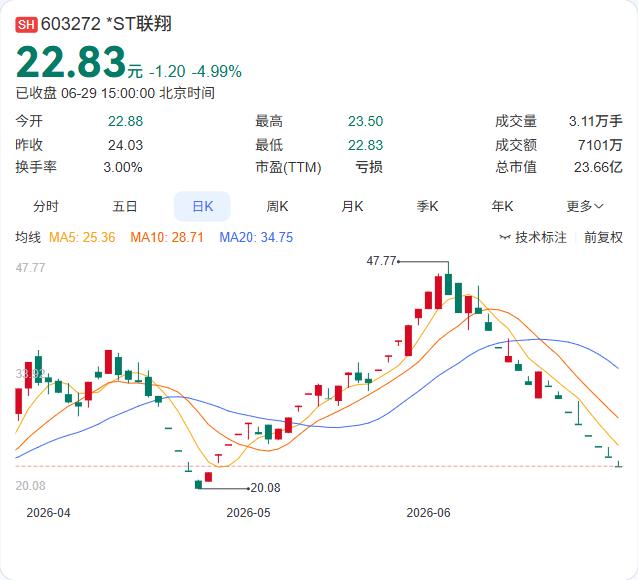Click the 最低 value 22.83
The image size is (638, 580).
365,145
